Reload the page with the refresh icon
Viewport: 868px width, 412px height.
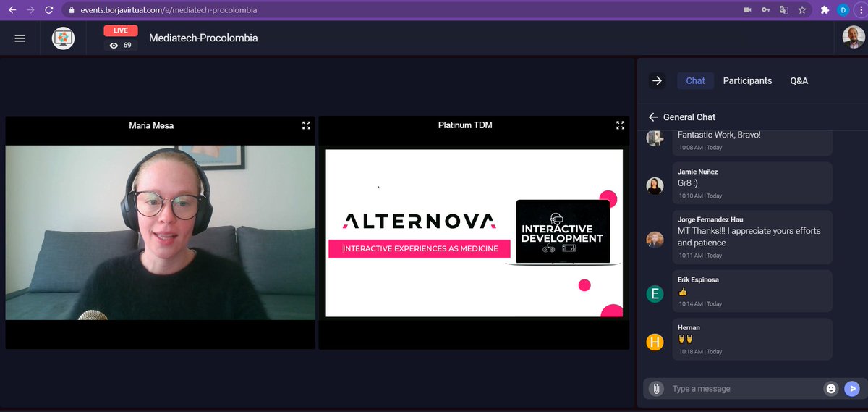pos(48,10)
